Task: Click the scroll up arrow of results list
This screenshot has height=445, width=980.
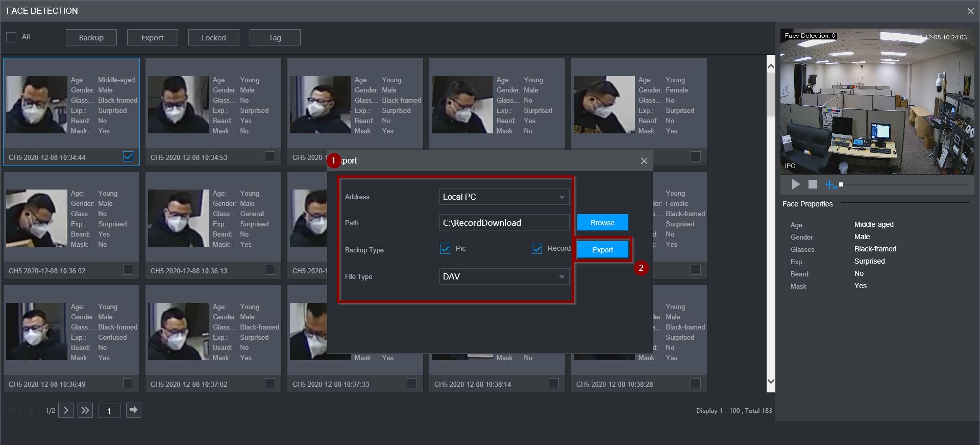Action: point(771,66)
